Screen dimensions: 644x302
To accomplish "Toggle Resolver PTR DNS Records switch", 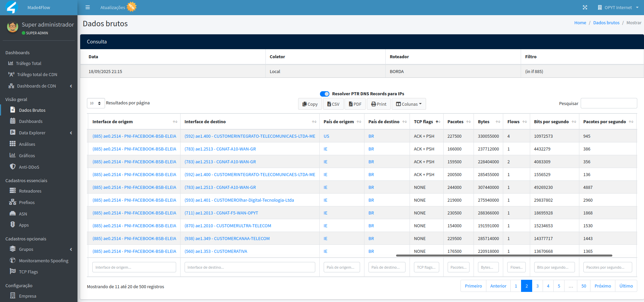I will pyautogui.click(x=325, y=94).
